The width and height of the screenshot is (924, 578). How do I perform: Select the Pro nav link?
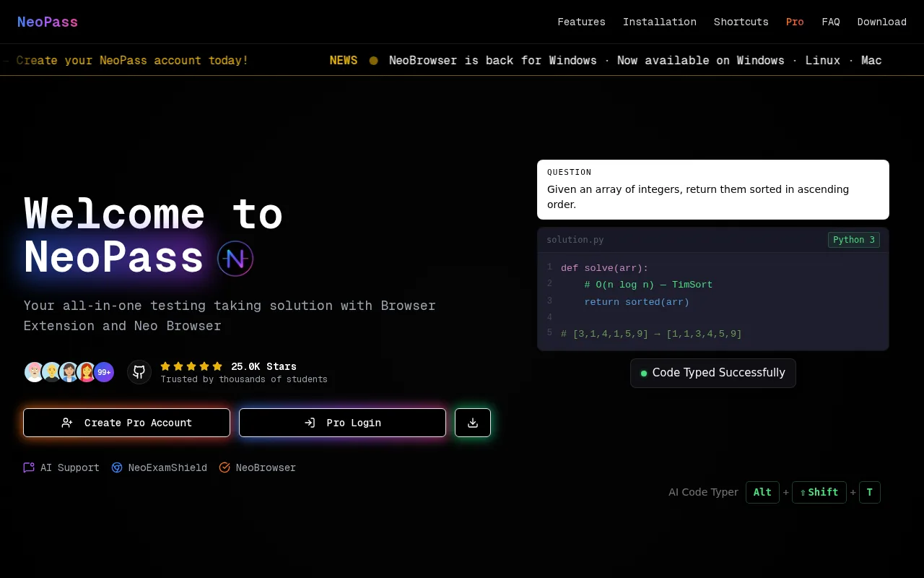click(x=795, y=22)
